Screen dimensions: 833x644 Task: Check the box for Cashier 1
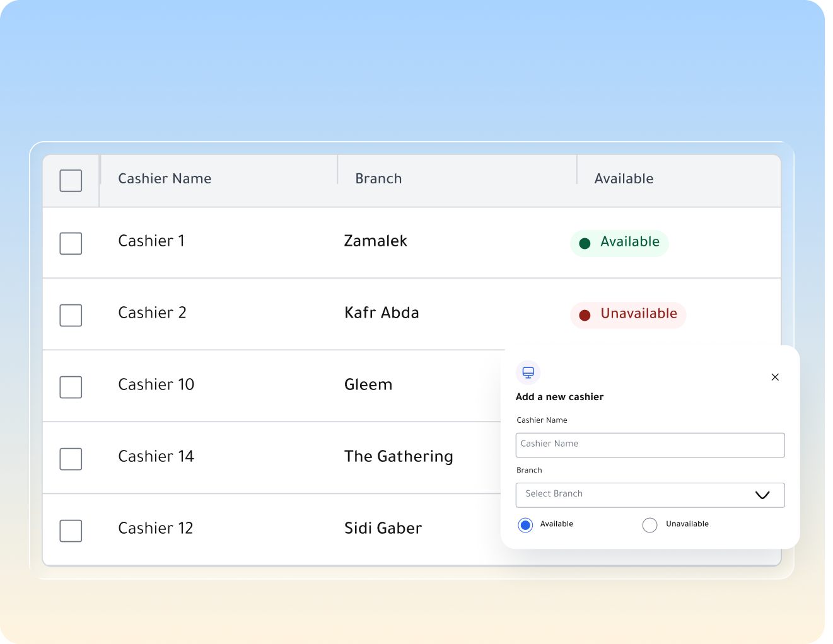[x=71, y=244]
